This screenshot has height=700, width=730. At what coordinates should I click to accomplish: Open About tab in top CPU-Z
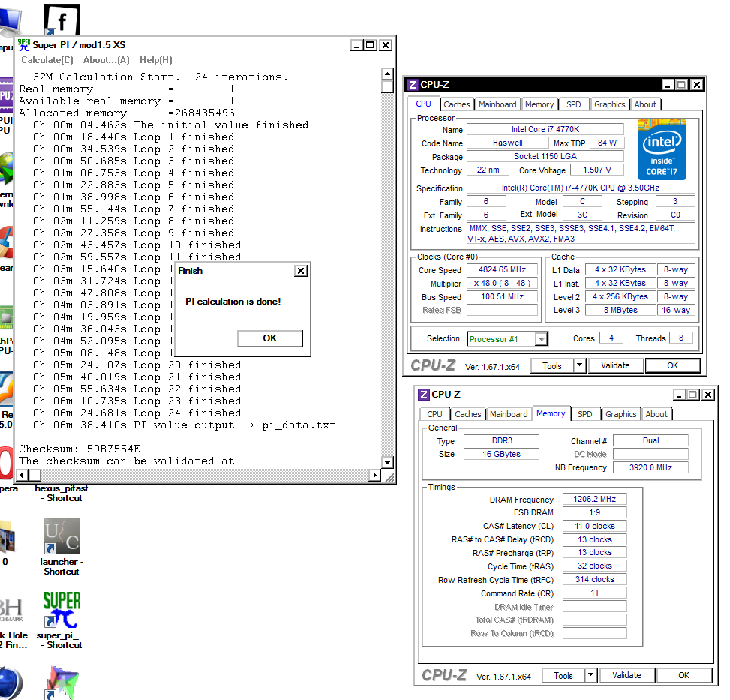[x=645, y=104]
